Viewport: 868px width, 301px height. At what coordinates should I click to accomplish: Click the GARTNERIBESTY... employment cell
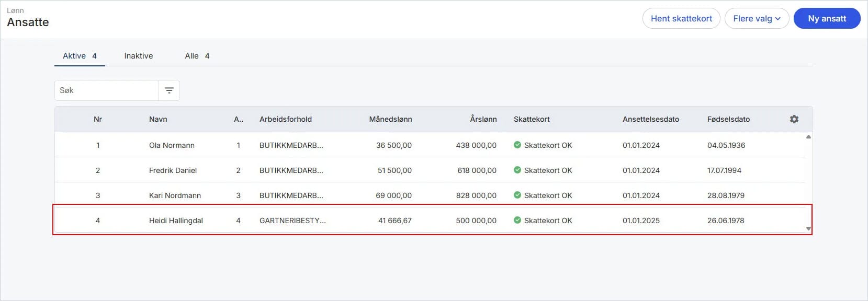click(292, 221)
